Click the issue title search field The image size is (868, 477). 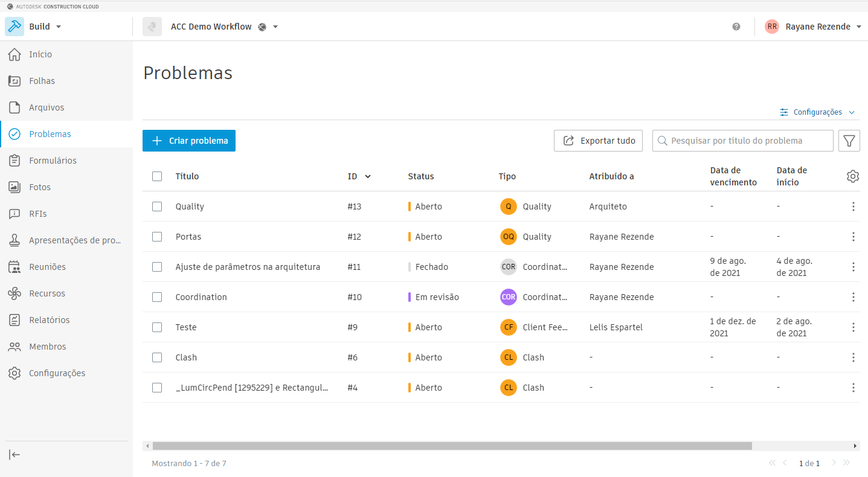pos(742,140)
